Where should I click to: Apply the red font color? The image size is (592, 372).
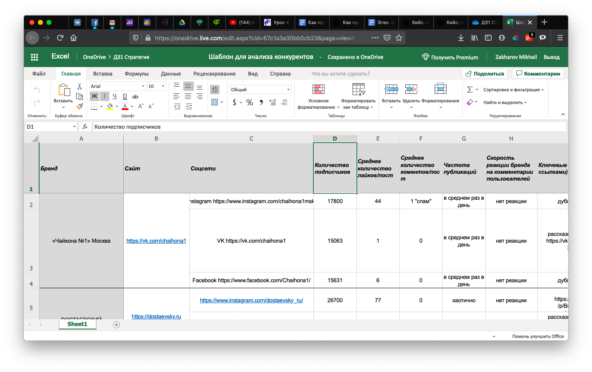pos(125,107)
